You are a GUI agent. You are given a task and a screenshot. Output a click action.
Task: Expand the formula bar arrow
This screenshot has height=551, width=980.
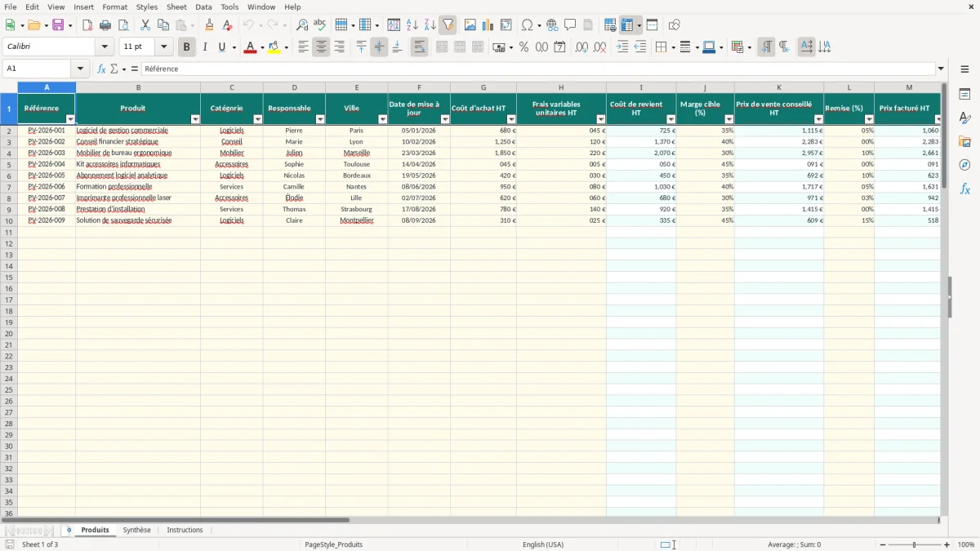[941, 69]
